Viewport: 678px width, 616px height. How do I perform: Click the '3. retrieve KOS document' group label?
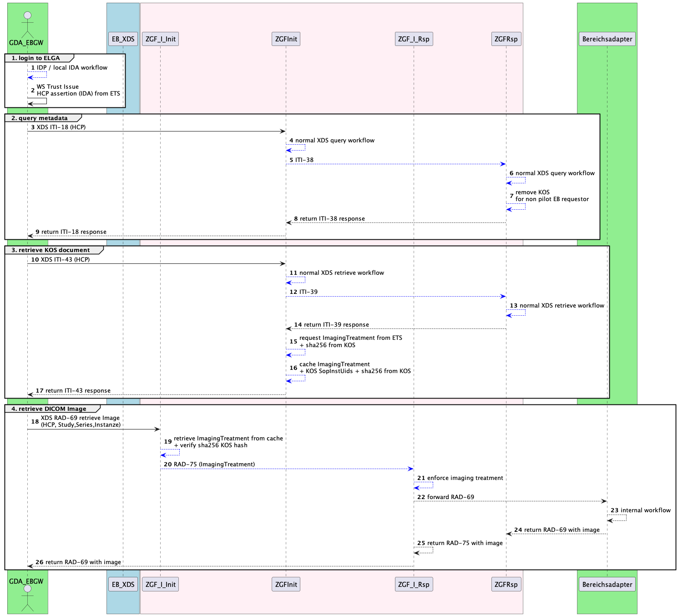coord(51,250)
